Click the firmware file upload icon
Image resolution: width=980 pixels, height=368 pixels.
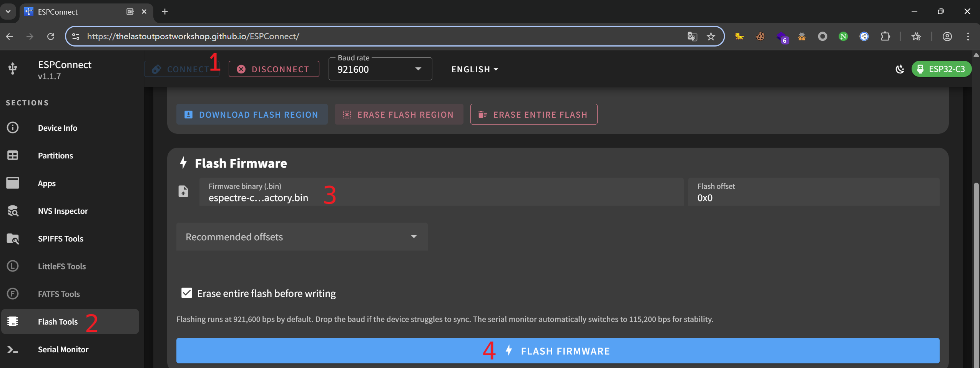point(183,191)
